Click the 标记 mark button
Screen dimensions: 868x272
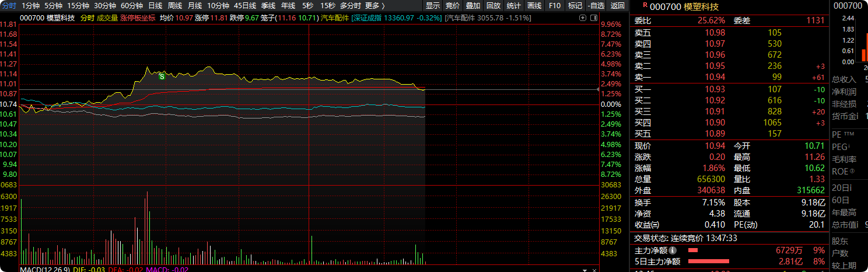point(575,5)
